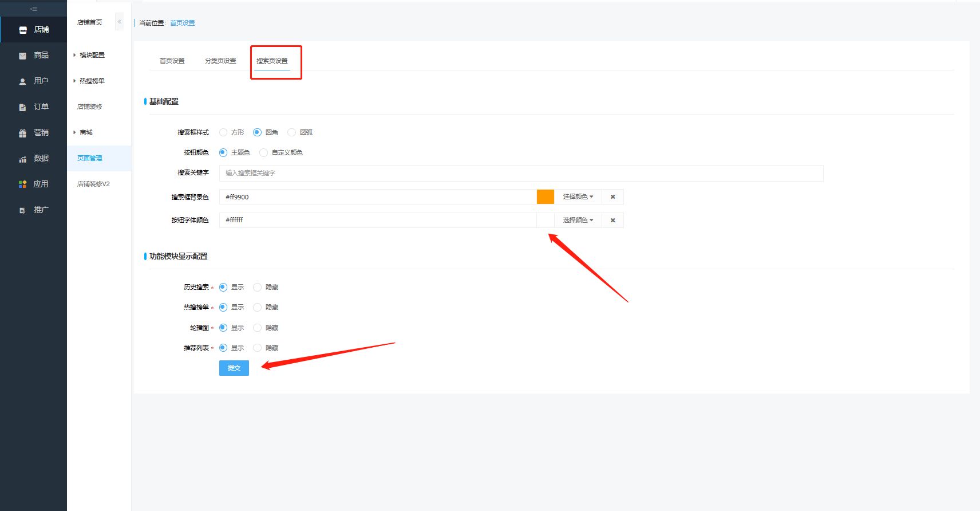Select the 圆弧 search box style

[291, 132]
